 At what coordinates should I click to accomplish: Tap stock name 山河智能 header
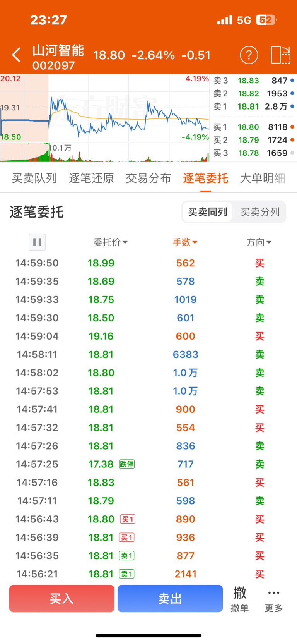[x=58, y=50]
